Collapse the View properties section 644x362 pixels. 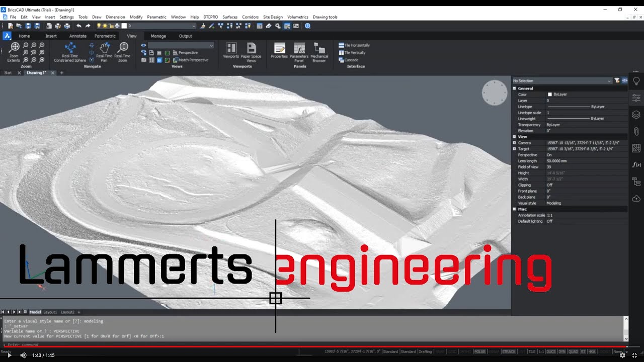(515, 137)
